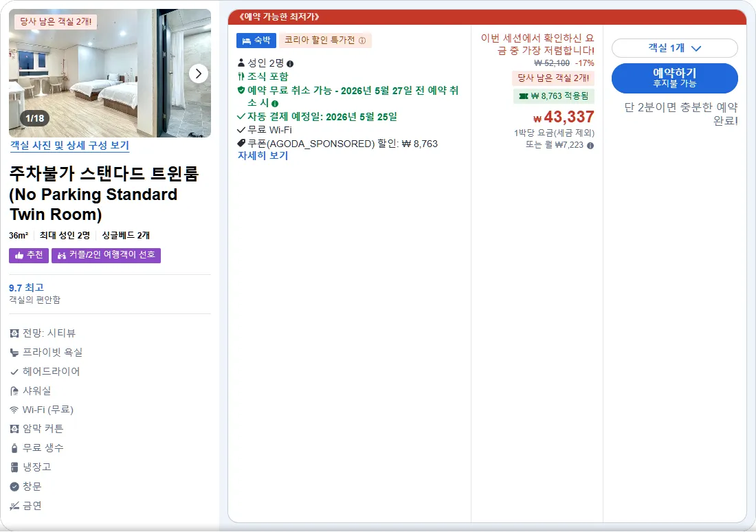
Task: Open the 자세히 보기 link
Action: (263, 156)
